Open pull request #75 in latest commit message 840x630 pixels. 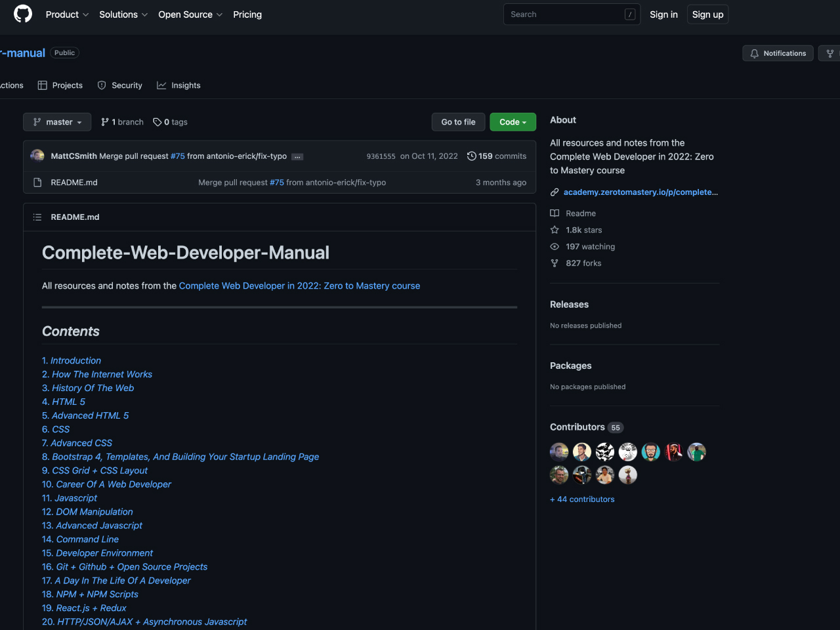(178, 156)
